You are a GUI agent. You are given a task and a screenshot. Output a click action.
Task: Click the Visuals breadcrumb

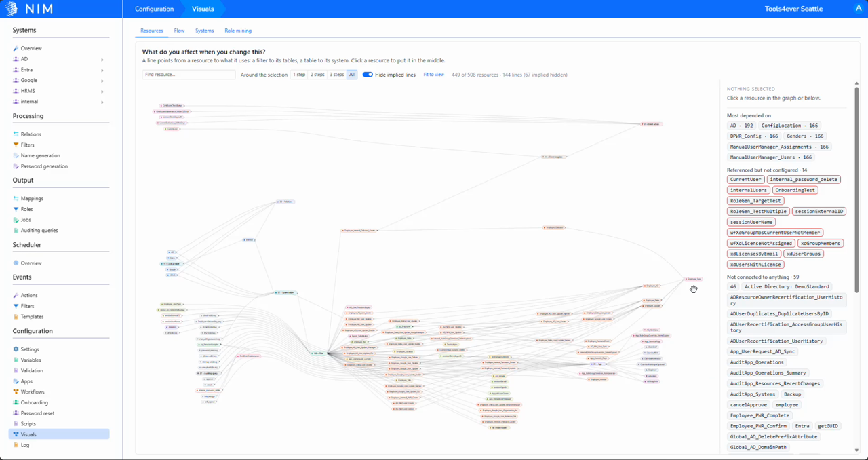(x=203, y=9)
